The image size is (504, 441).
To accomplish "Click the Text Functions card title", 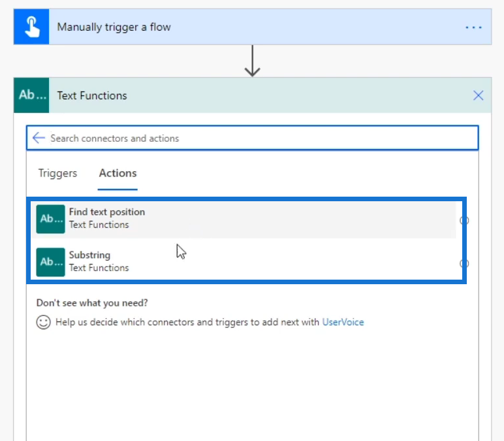I will [x=92, y=95].
